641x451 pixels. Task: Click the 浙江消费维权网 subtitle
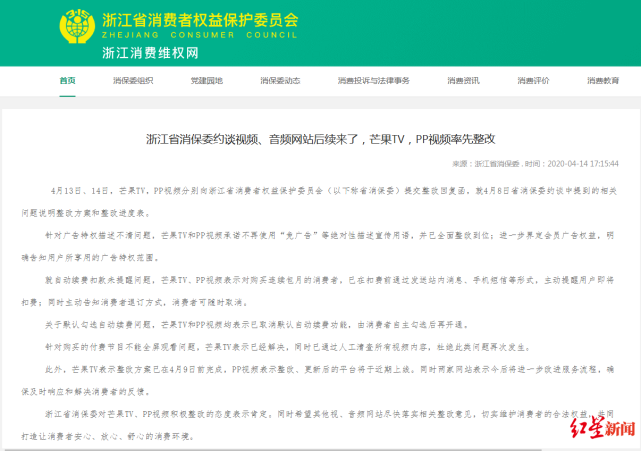pyautogui.click(x=150, y=53)
